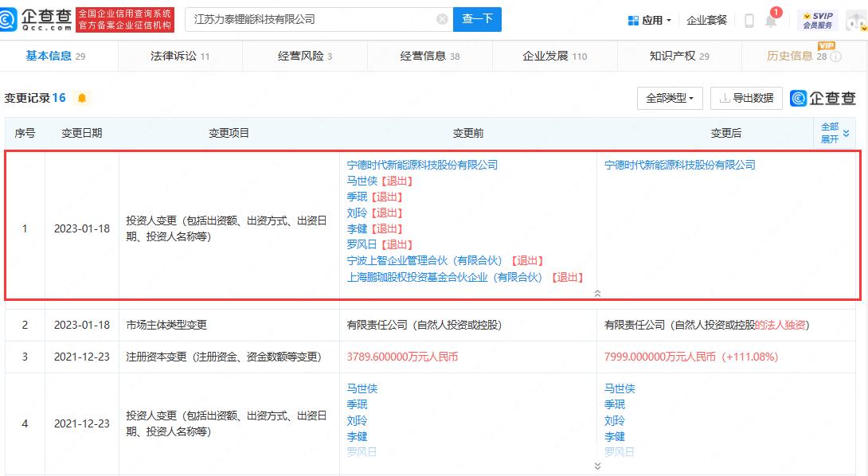Click the 变更日期 column header

pos(82,133)
